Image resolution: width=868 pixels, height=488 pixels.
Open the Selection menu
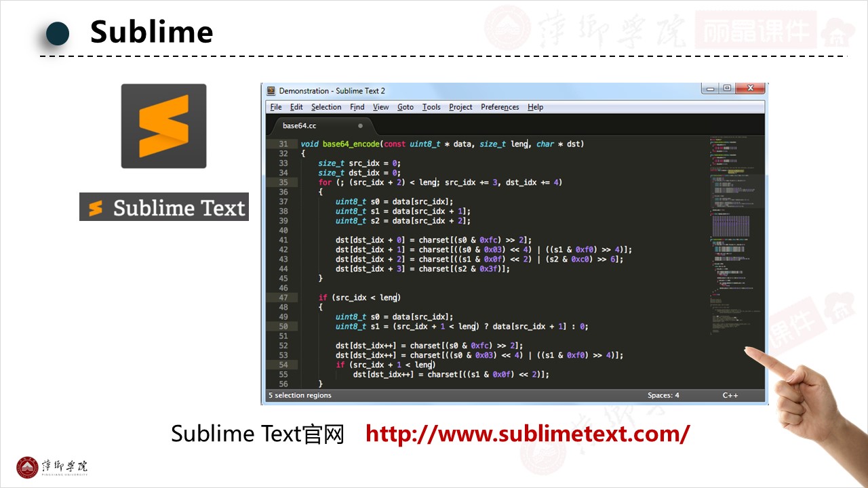point(326,107)
